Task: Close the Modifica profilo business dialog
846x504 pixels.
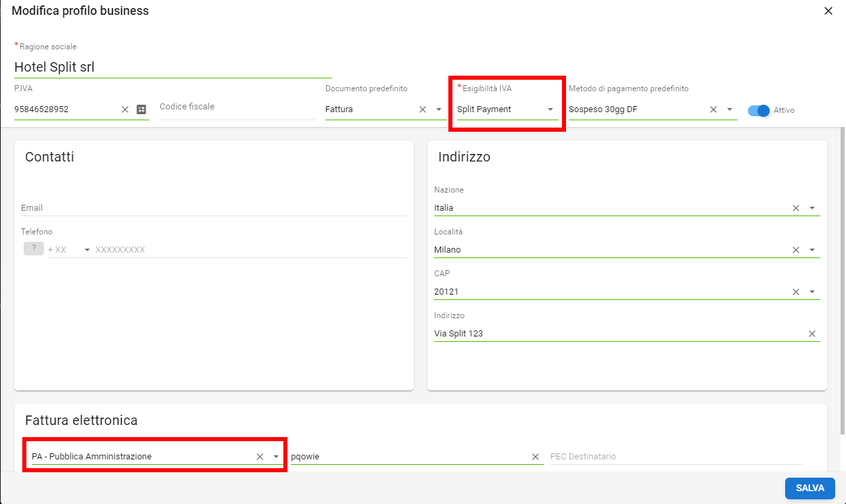Action: click(828, 11)
